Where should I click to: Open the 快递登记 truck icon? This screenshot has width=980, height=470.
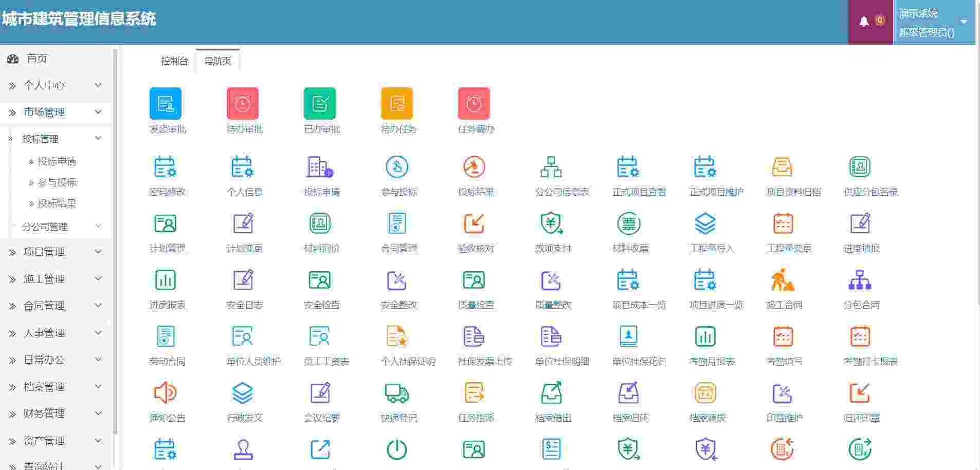pos(396,393)
